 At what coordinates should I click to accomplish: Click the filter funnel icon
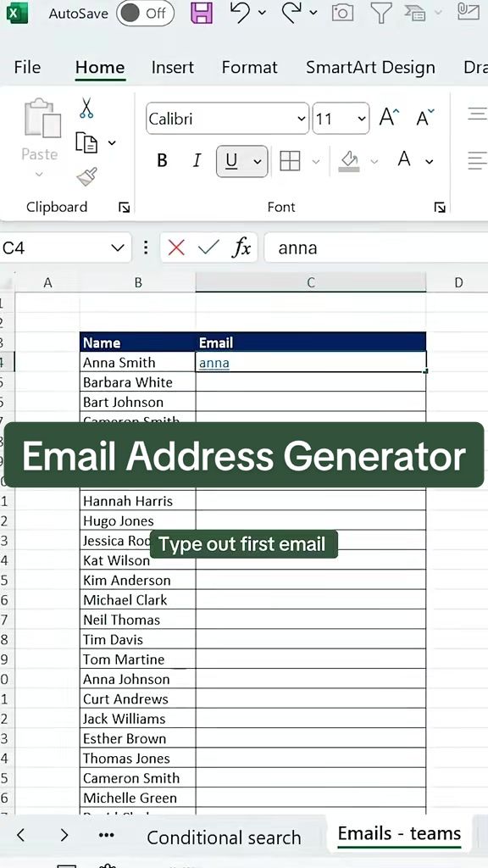tap(381, 12)
